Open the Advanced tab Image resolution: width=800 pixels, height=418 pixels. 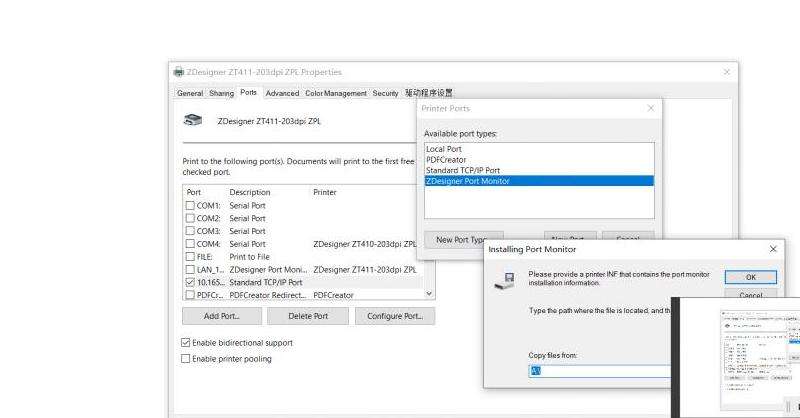coord(282,93)
